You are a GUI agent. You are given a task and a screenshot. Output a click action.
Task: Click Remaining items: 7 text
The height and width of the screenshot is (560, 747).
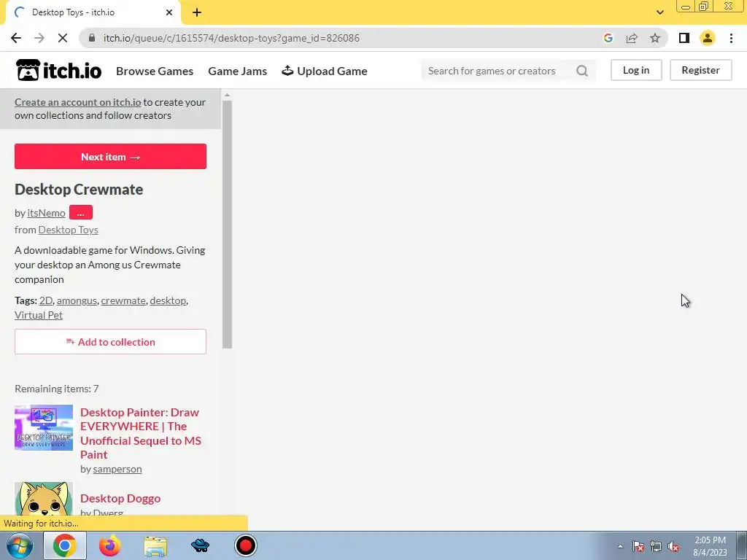tap(57, 389)
